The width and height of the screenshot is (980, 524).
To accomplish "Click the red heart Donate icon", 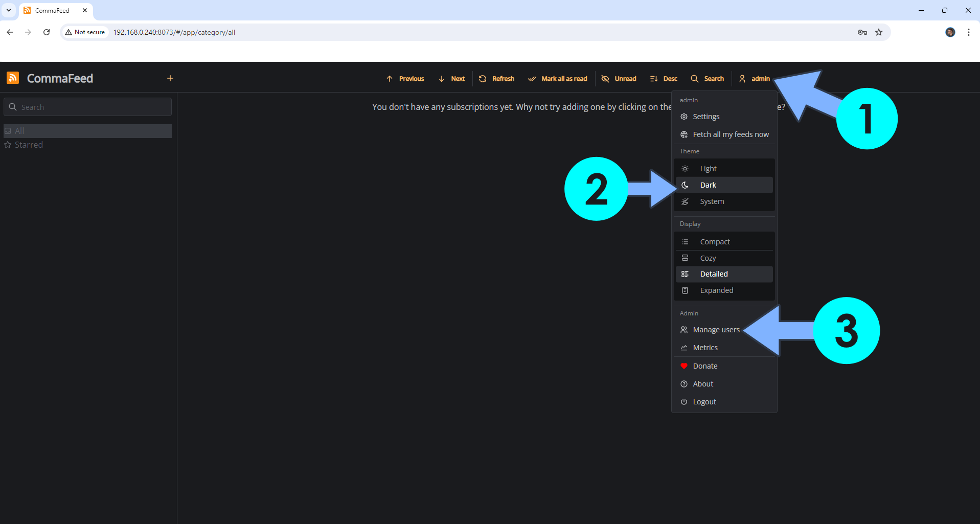I will coord(684,366).
